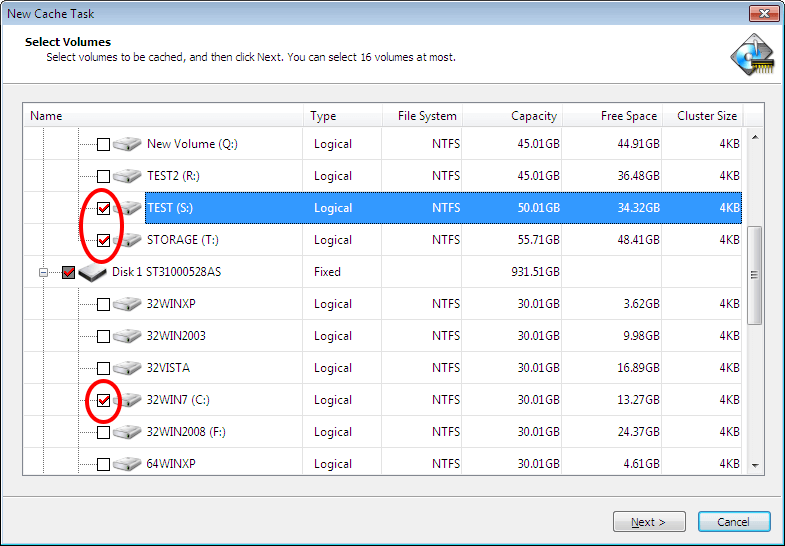Sort by the Name column header
Screen dimensions: 785x546
(x=163, y=116)
